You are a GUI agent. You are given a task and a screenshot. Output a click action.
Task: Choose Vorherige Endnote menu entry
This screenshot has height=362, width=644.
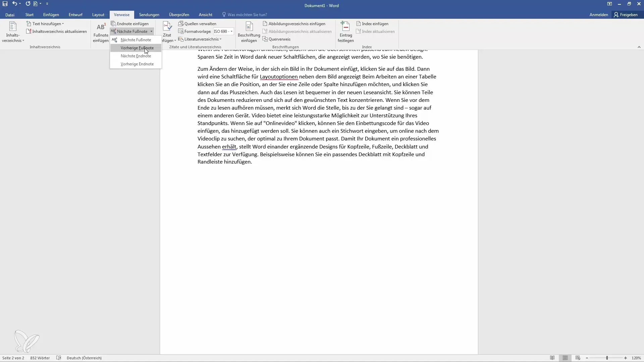click(x=136, y=64)
